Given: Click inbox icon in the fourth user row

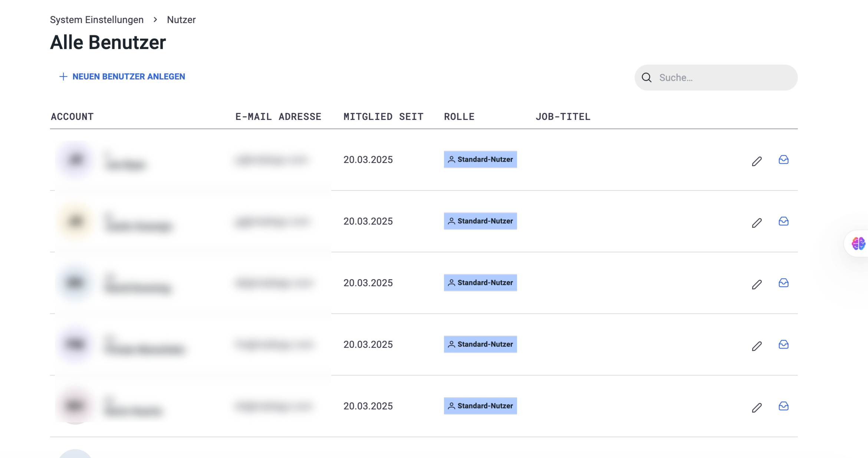Looking at the screenshot, I should pos(783,344).
